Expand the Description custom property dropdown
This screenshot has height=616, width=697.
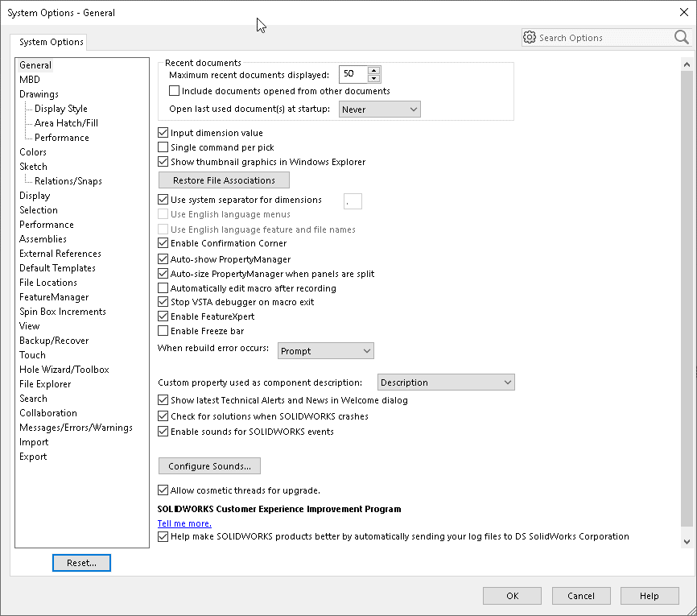445,382
